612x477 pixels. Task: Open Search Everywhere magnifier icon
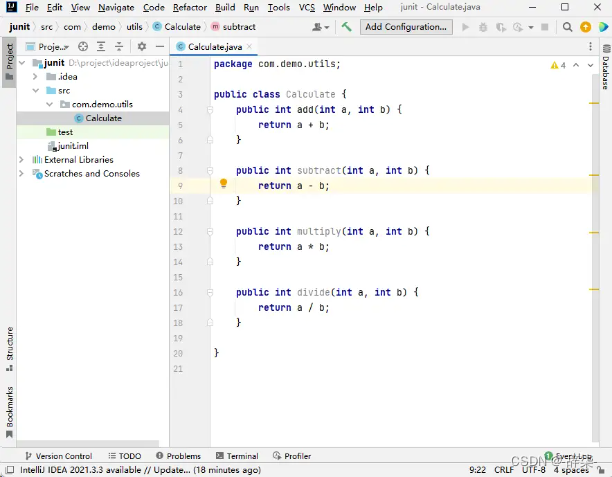(568, 27)
